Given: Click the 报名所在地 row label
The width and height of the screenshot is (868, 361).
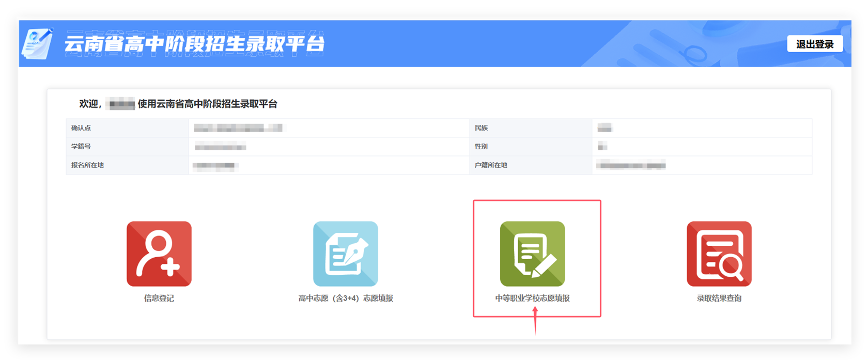Looking at the screenshot, I should (87, 165).
